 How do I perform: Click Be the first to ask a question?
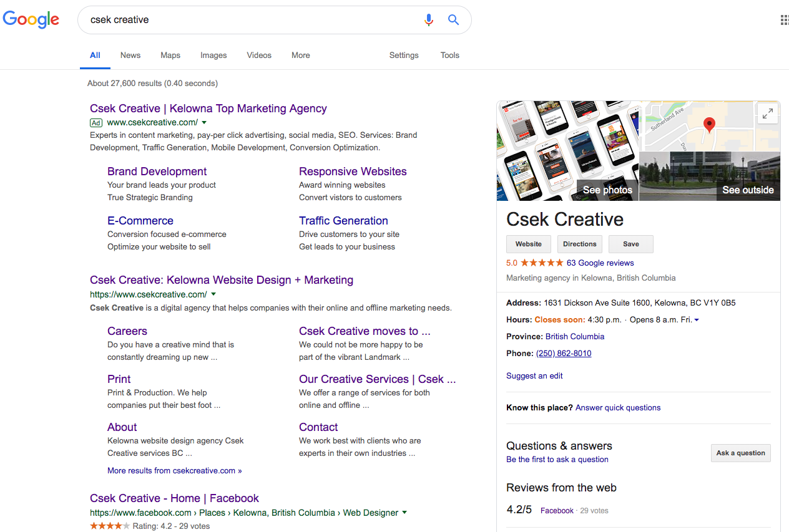[557, 460]
